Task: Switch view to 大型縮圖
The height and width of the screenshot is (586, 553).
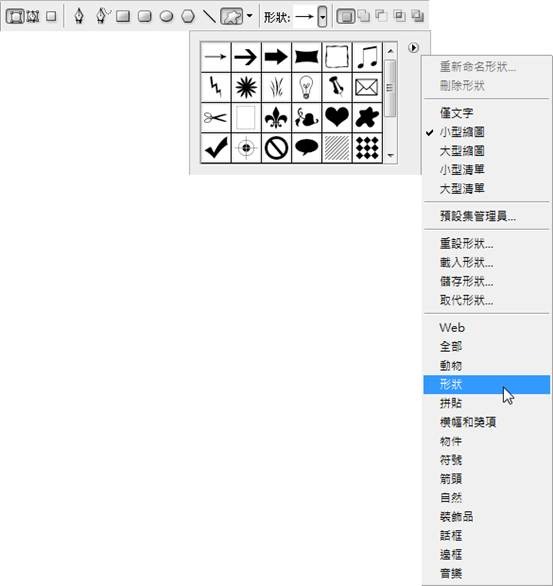Action: [x=462, y=151]
